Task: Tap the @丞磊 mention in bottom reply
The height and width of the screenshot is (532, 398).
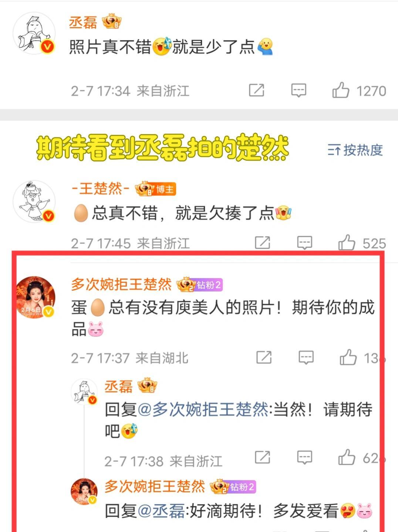Action: click(x=161, y=511)
